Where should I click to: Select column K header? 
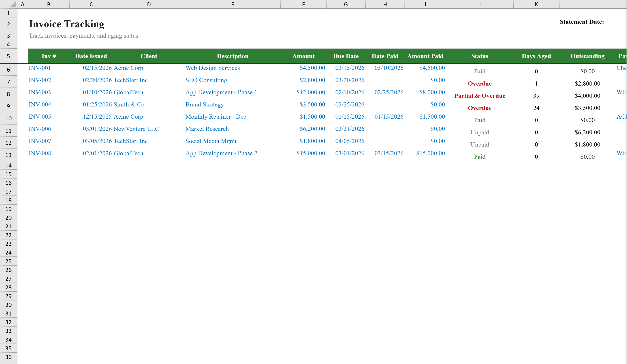pos(536,4)
